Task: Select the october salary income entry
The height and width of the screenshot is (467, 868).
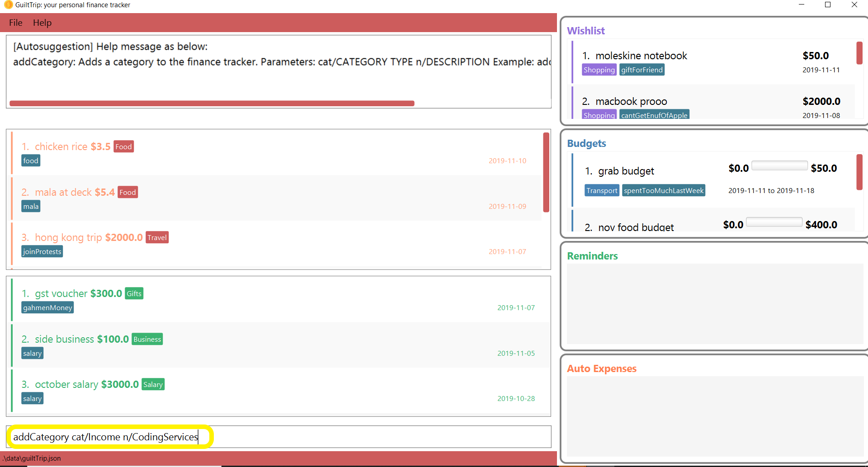Action: click(x=281, y=391)
